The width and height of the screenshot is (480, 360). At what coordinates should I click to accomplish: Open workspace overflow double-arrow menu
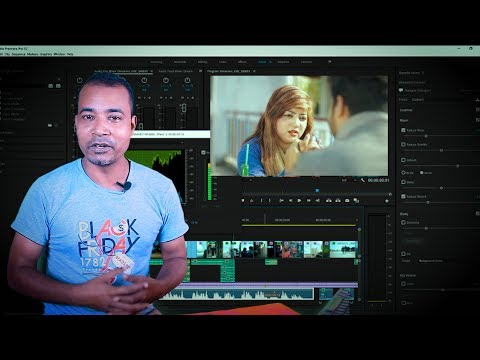click(x=329, y=62)
